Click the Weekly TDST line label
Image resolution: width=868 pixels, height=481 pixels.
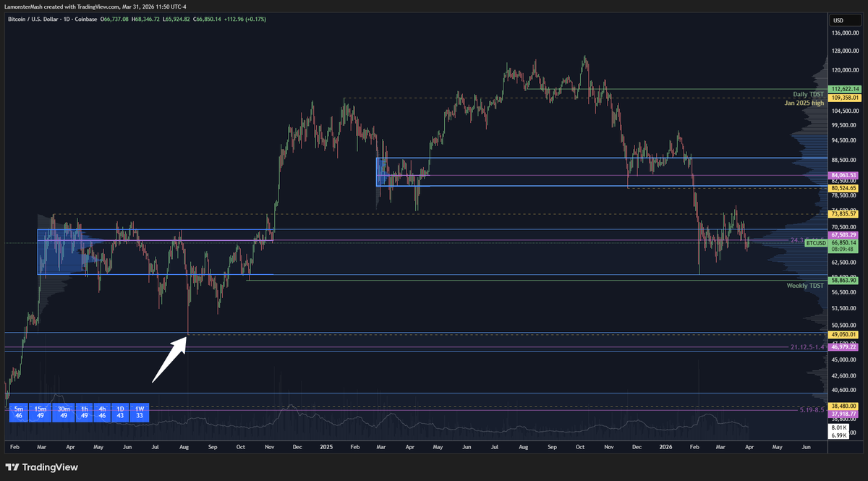tap(805, 286)
